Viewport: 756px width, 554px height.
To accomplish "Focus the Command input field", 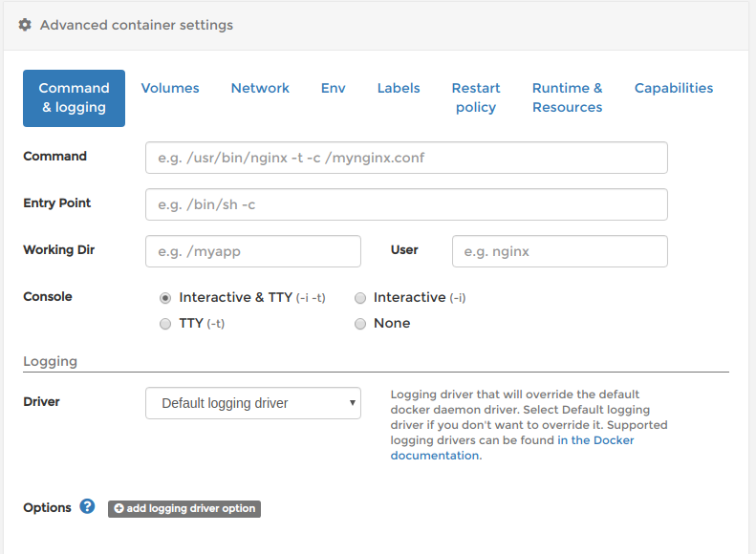I will coord(406,158).
